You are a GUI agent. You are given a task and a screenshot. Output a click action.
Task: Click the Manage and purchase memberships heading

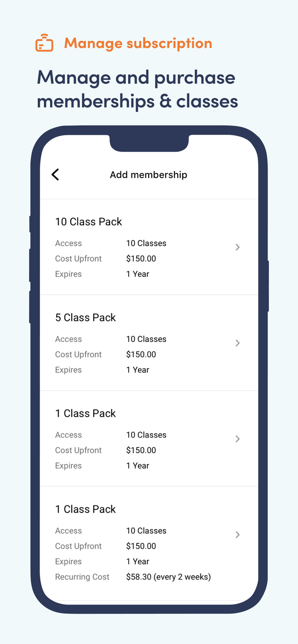tap(138, 89)
